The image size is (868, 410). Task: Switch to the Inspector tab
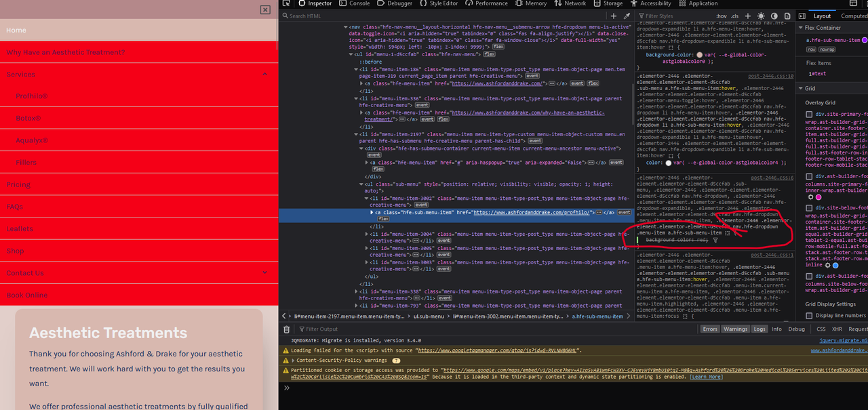[315, 3]
